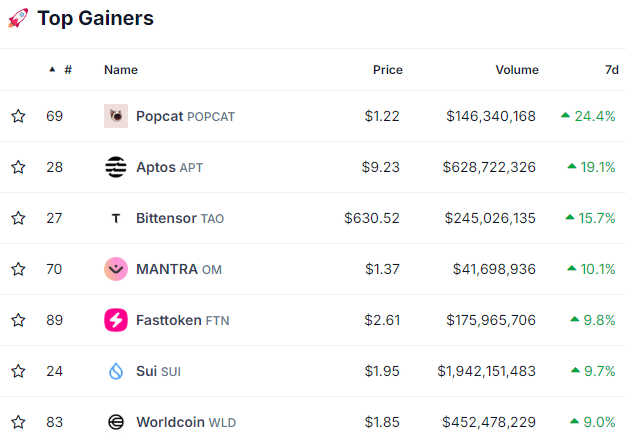Sort by the 7d column header
626x447 pixels.
tap(612, 70)
